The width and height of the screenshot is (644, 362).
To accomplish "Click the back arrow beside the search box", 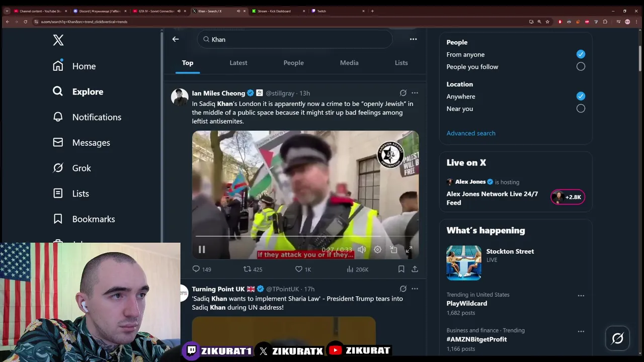I will pos(176,39).
